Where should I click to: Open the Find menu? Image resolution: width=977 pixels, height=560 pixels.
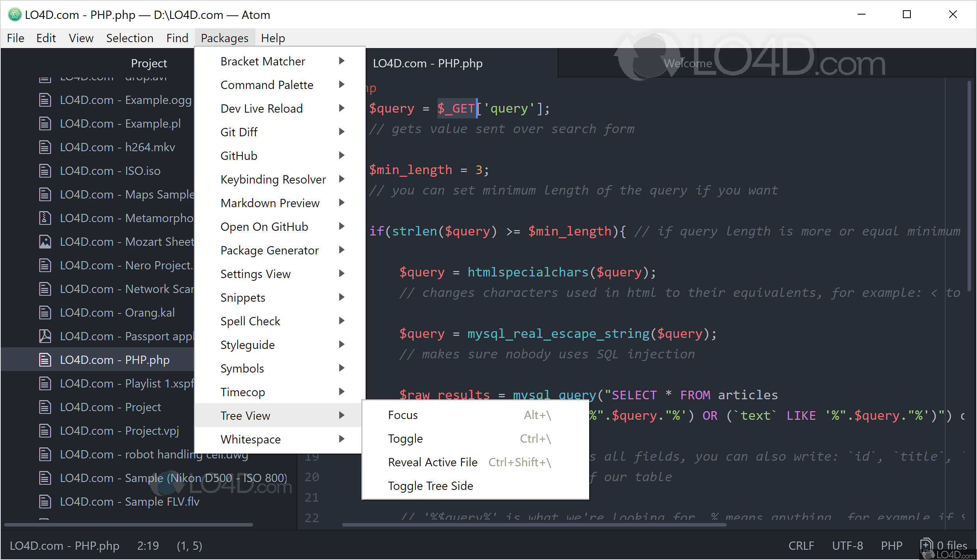pos(177,38)
